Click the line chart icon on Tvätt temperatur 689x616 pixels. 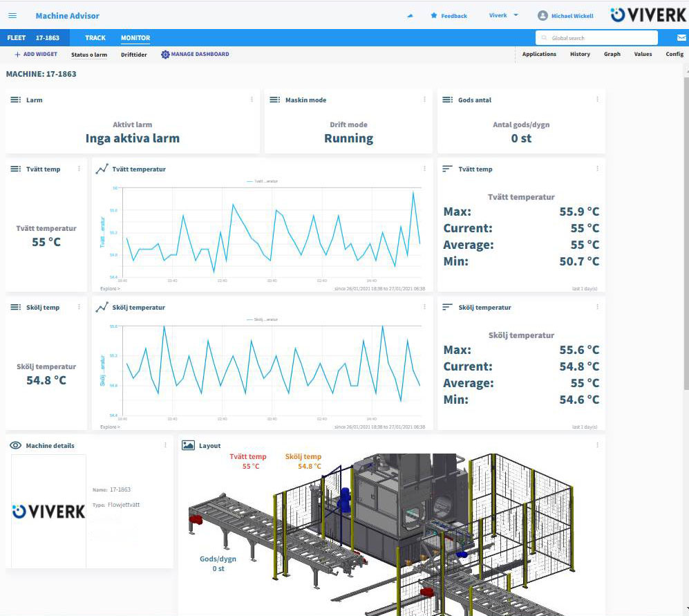coord(102,169)
